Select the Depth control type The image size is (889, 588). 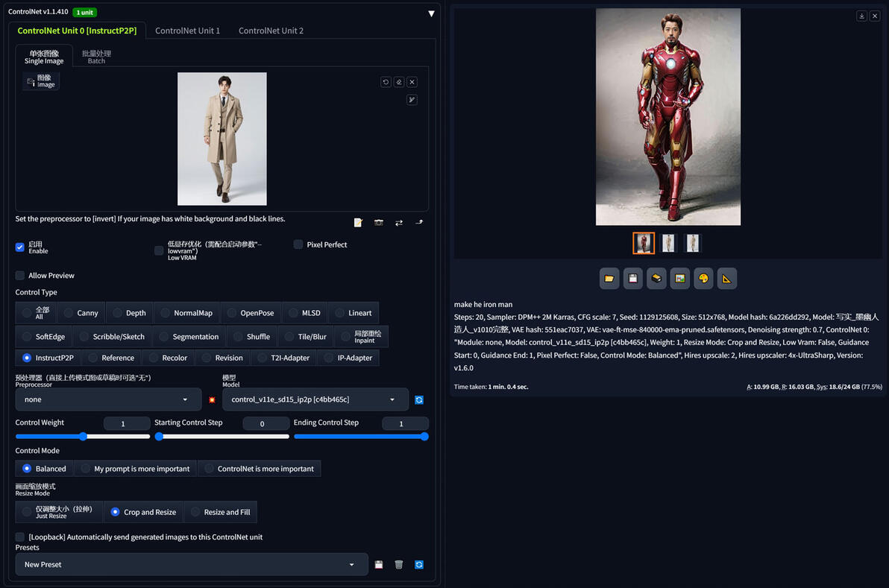coord(129,313)
